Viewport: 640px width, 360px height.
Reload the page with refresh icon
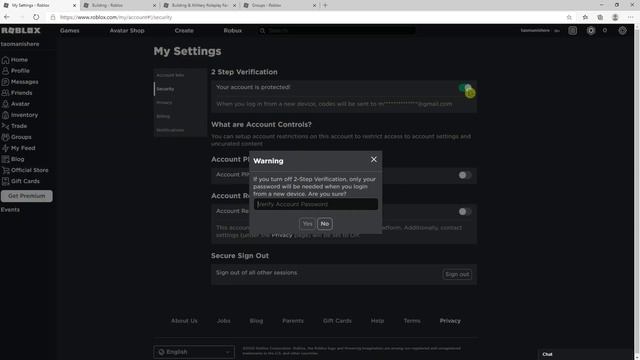(x=36, y=17)
